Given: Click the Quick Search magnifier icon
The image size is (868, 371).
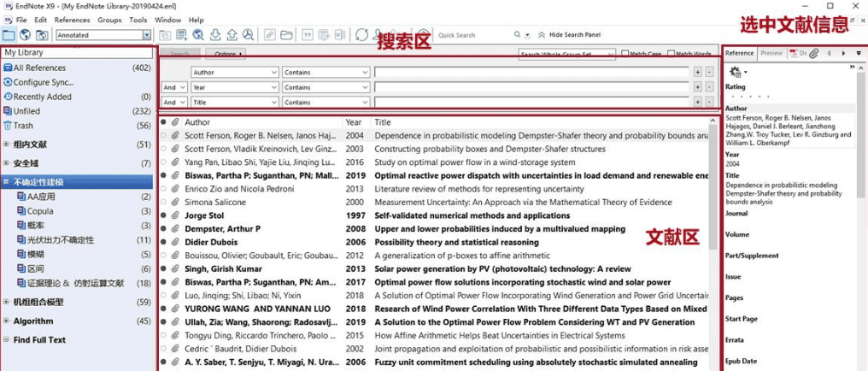Looking at the screenshot, I should tap(517, 35).
